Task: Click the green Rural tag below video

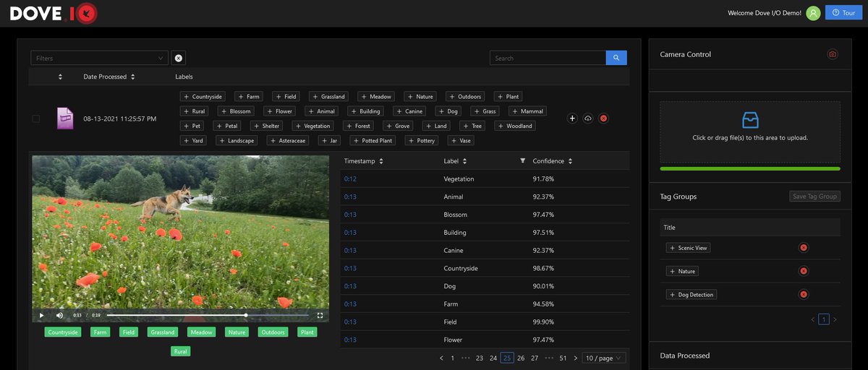Action: [x=181, y=351]
